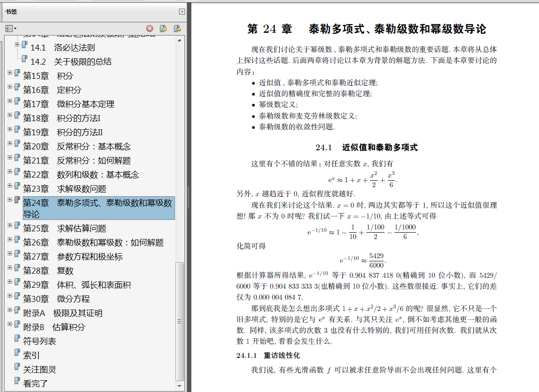Click the bookmarks panel scrollbar thumb
The width and height of the screenshot is (539, 392).
coord(180,321)
